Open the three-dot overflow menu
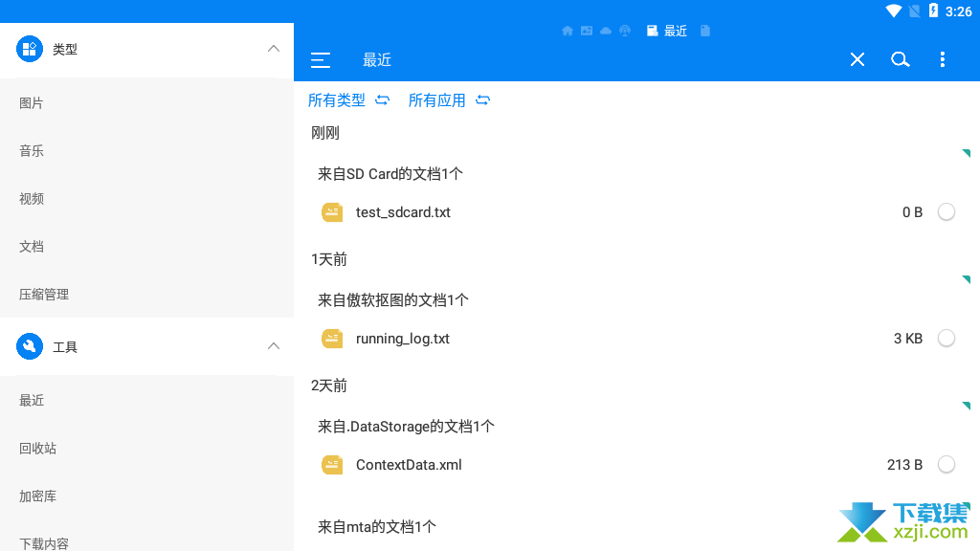Screen dimensions: 980x551 [x=943, y=60]
